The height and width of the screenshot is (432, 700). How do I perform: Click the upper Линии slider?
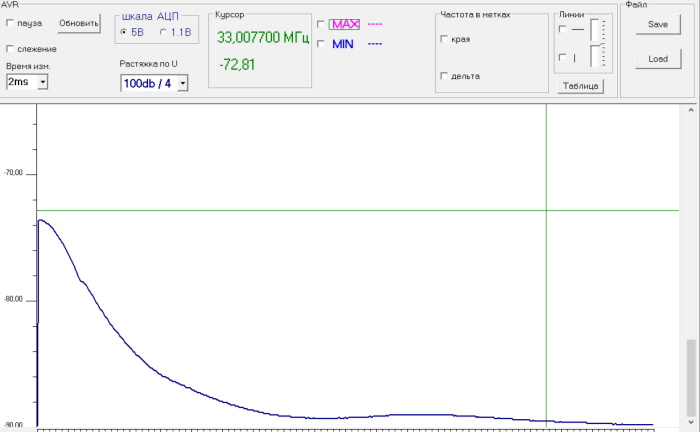[x=594, y=29]
